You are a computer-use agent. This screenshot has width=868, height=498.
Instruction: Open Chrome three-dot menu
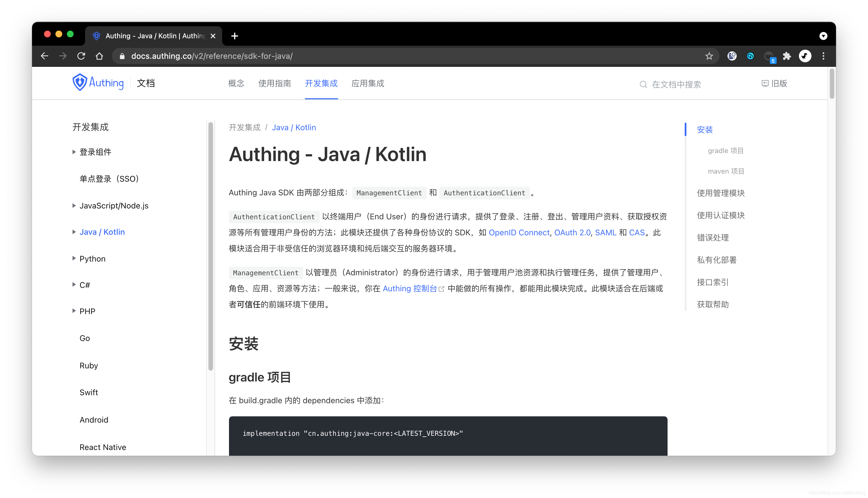click(823, 56)
